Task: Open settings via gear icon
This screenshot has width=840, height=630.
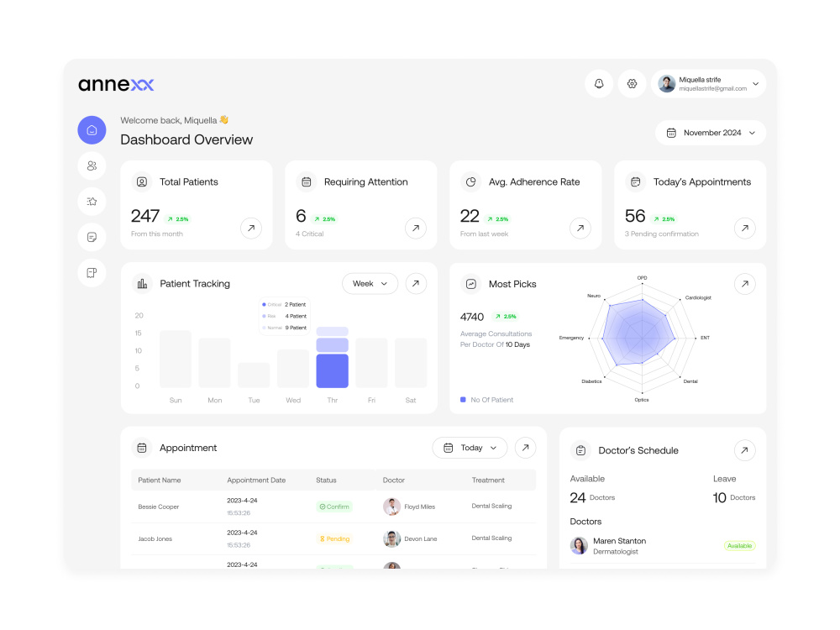Action: click(633, 83)
